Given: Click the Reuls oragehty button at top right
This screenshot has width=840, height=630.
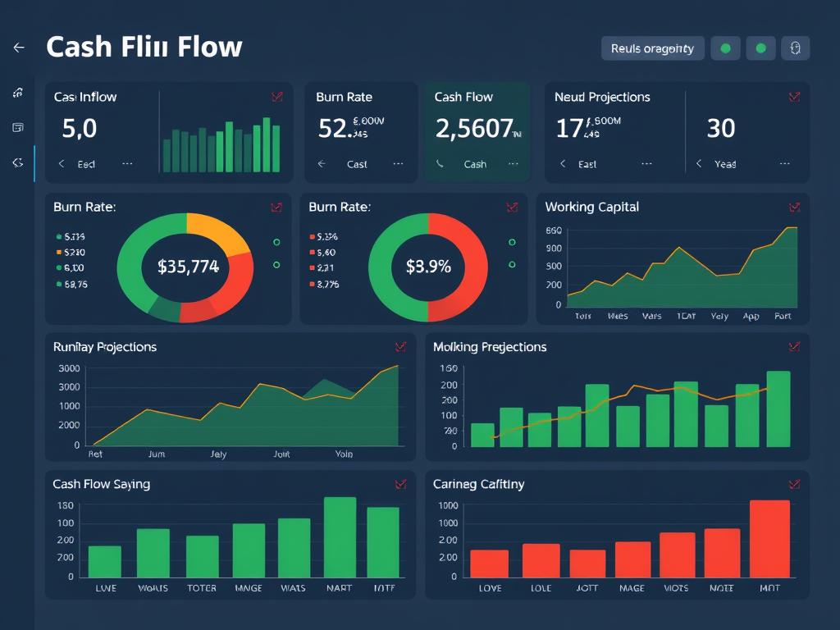Looking at the screenshot, I should 652,48.
